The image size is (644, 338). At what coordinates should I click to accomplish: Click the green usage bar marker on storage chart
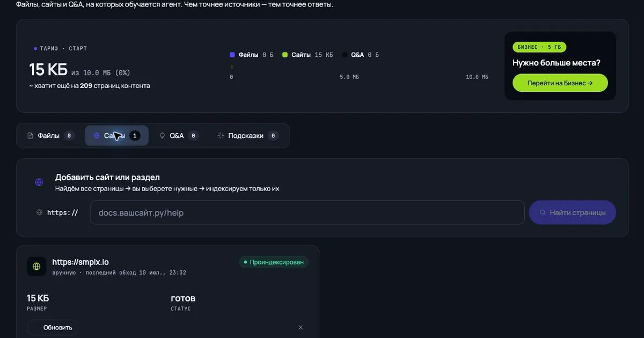[x=231, y=67]
